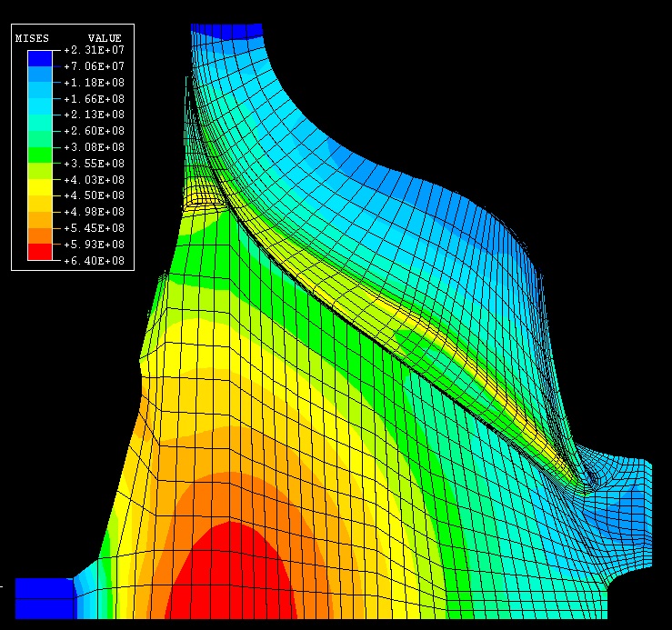
Task: Select the +2.60E+08 legend value
Action: (94, 131)
